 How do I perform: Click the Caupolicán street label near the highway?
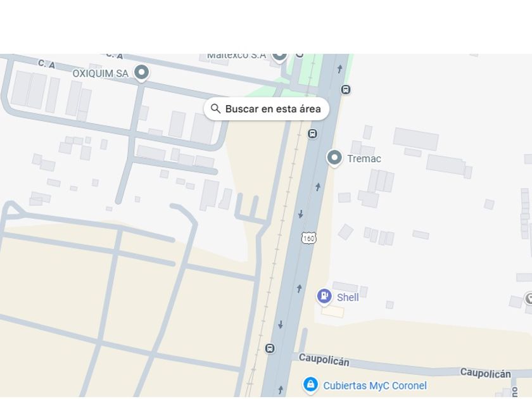[x=324, y=360]
